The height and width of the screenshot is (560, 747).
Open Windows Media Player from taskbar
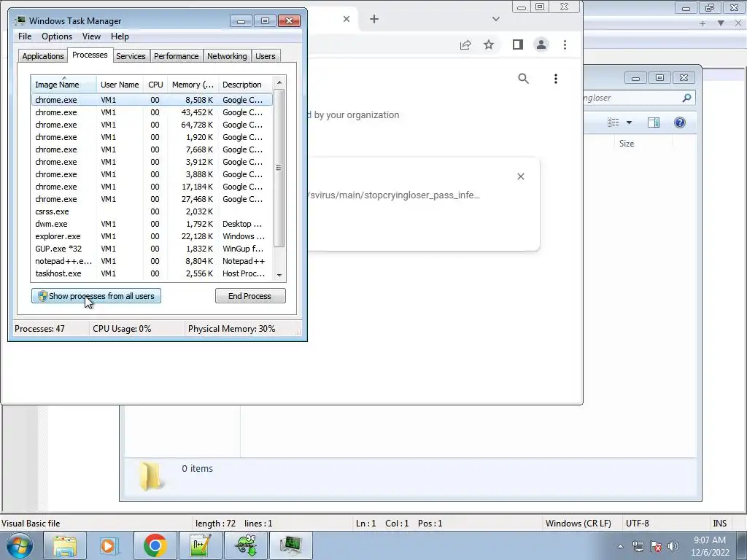pyautogui.click(x=109, y=545)
